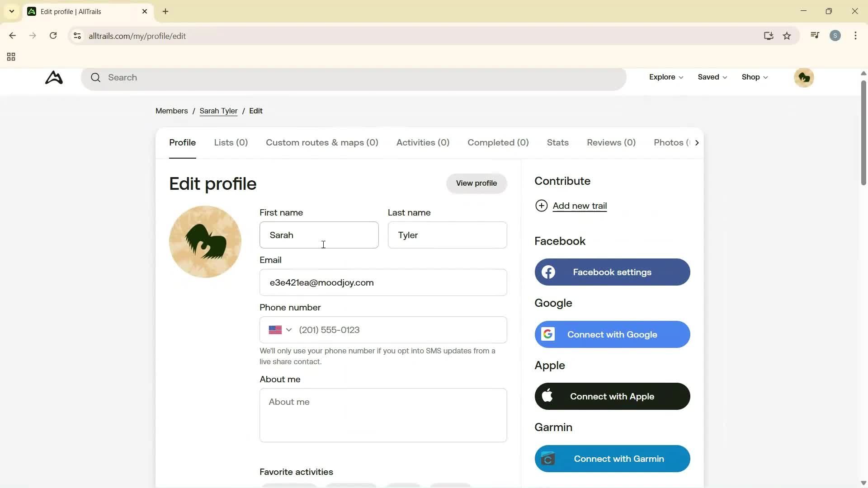
Task: Switch to the Stats tab
Action: point(557,142)
